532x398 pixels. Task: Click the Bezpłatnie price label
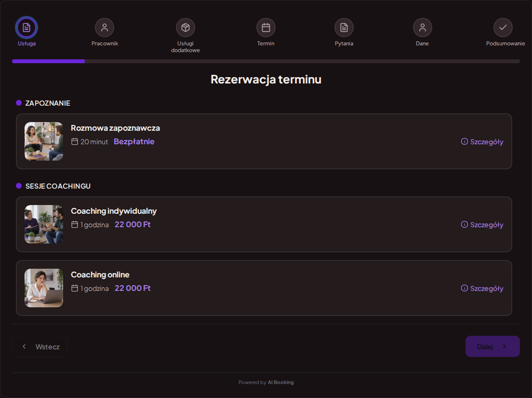click(134, 142)
